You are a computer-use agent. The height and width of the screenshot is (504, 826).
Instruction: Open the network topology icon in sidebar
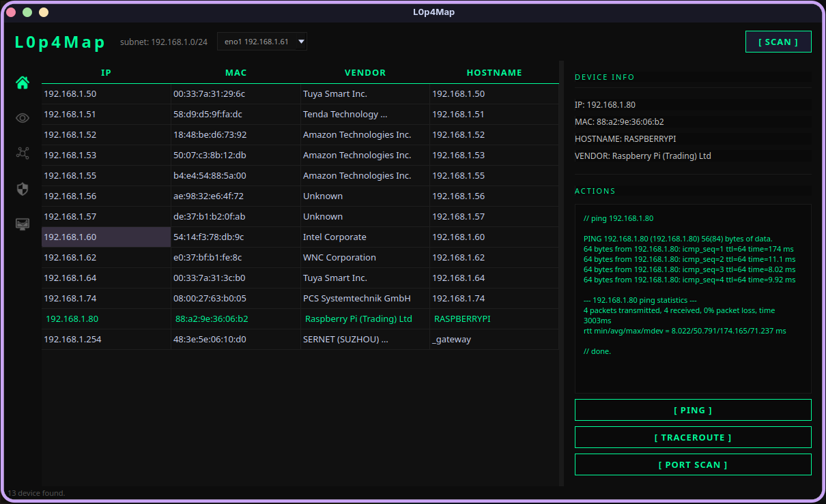click(23, 153)
